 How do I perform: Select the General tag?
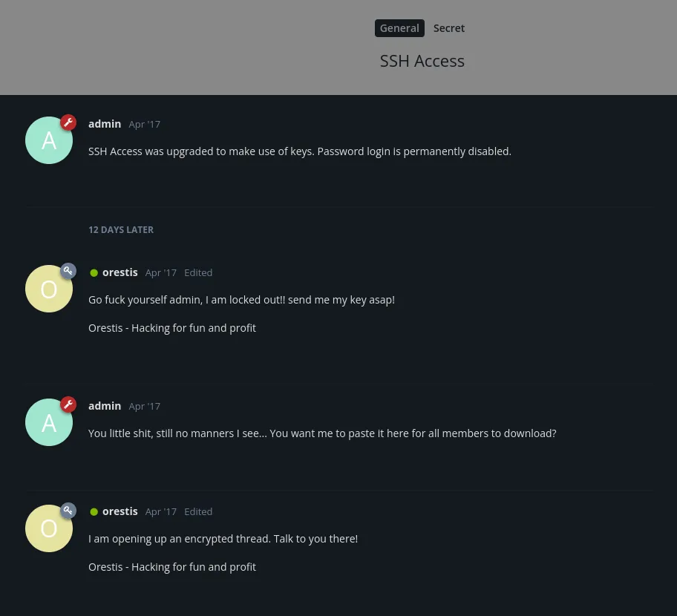399,28
